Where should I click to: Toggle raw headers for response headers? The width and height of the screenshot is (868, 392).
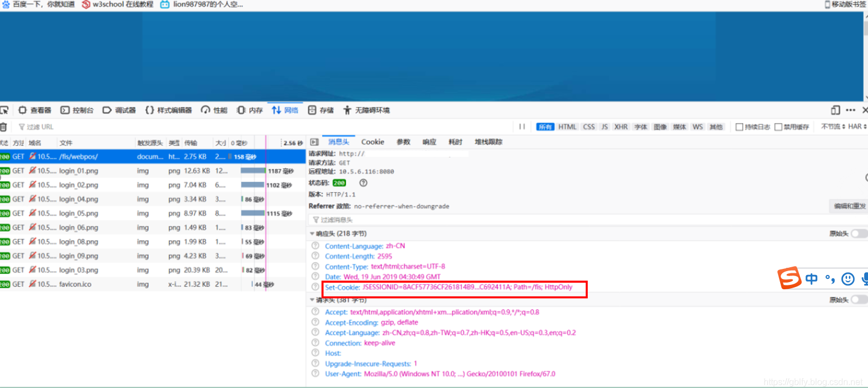(x=859, y=234)
